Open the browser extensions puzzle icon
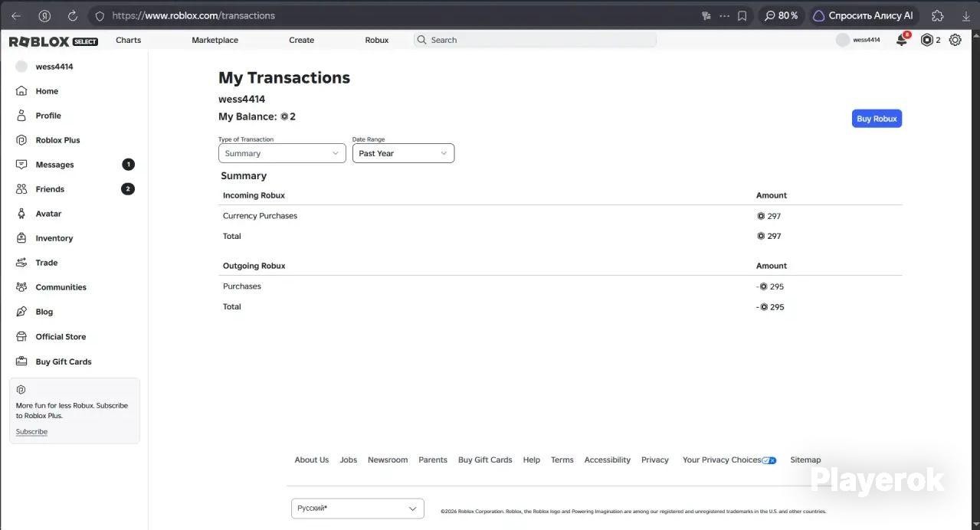Viewport: 980px width, 530px height. tap(938, 15)
